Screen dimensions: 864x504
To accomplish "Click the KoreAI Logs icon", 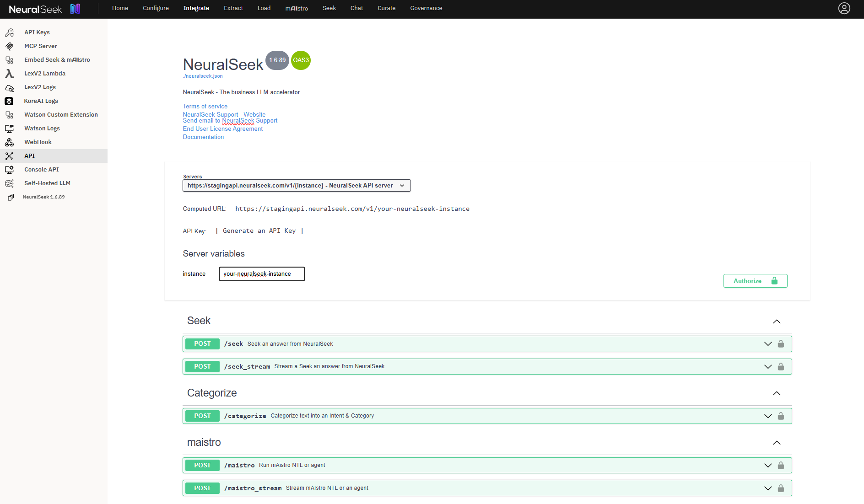I will point(9,101).
